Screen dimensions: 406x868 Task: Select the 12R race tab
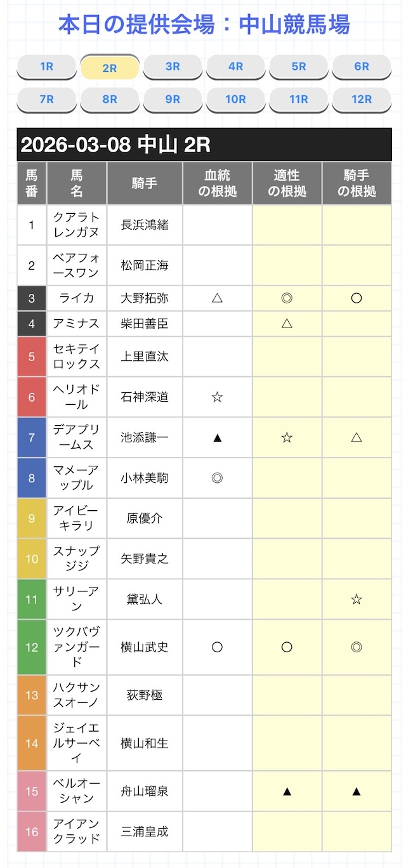362,99
